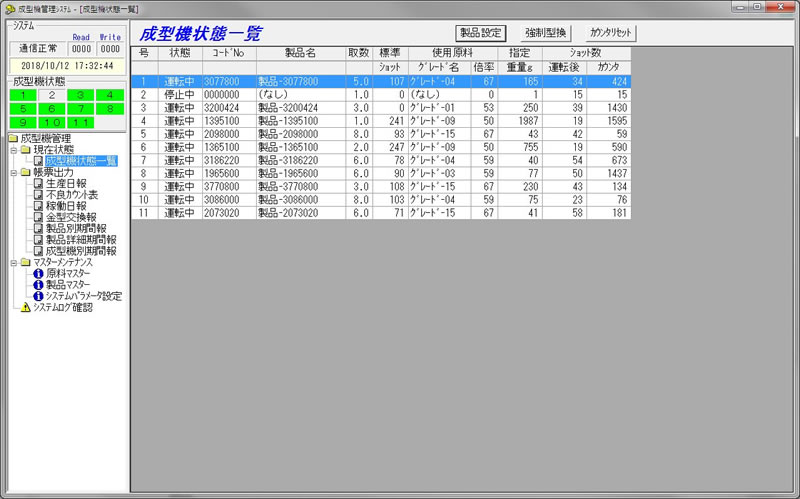Open 稼働日報 in the tree
The height and width of the screenshot is (499, 800).
(x=67, y=206)
